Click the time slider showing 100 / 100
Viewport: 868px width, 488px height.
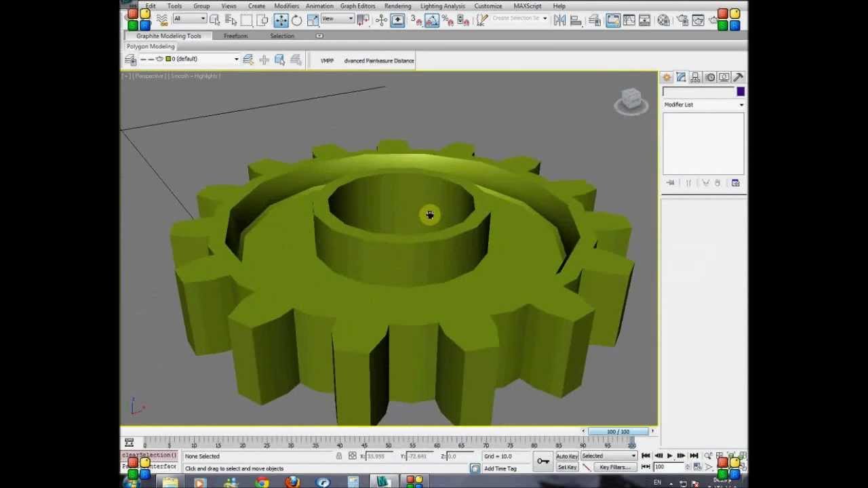618,431
